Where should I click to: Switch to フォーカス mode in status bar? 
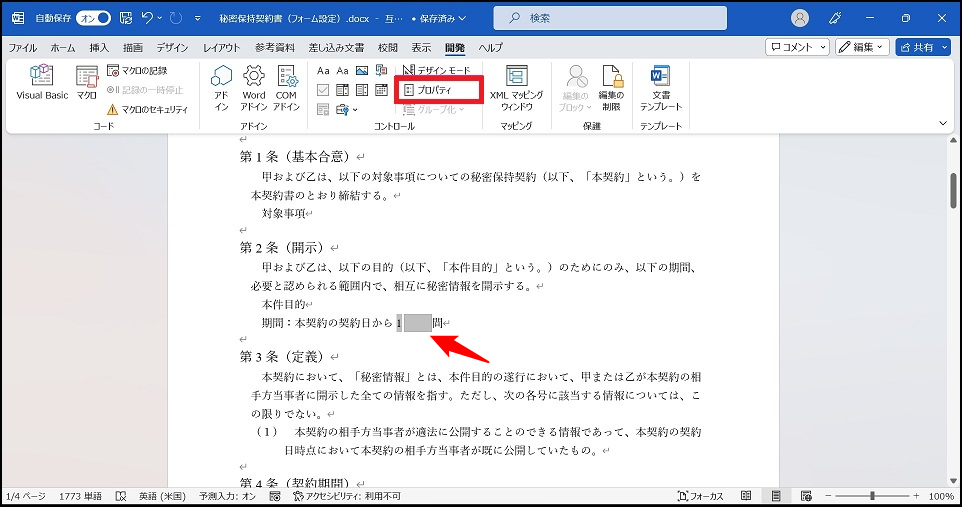[700, 496]
